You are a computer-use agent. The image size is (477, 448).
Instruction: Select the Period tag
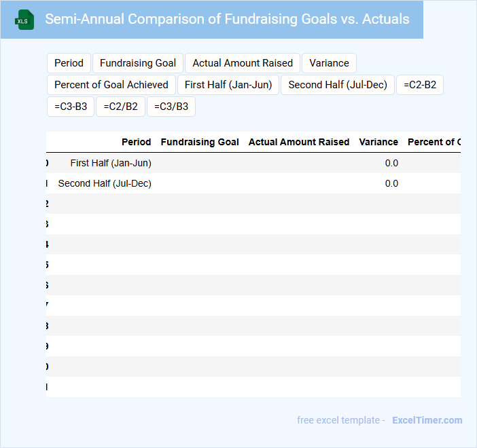pyautogui.click(x=69, y=63)
